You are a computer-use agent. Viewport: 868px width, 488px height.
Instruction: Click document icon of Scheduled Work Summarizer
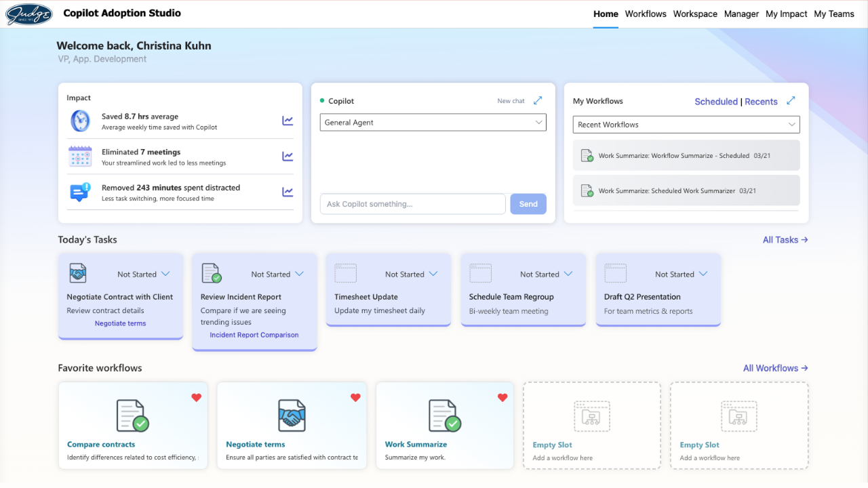click(x=587, y=191)
